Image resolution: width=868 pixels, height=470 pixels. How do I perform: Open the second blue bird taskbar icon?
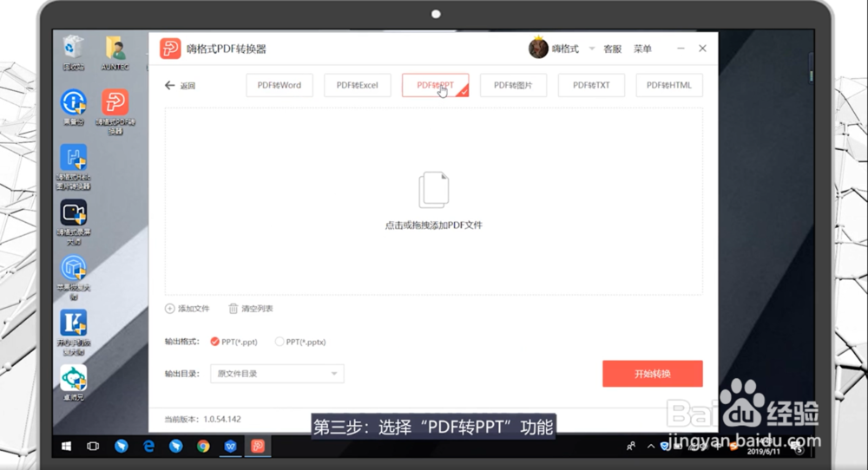click(176, 446)
